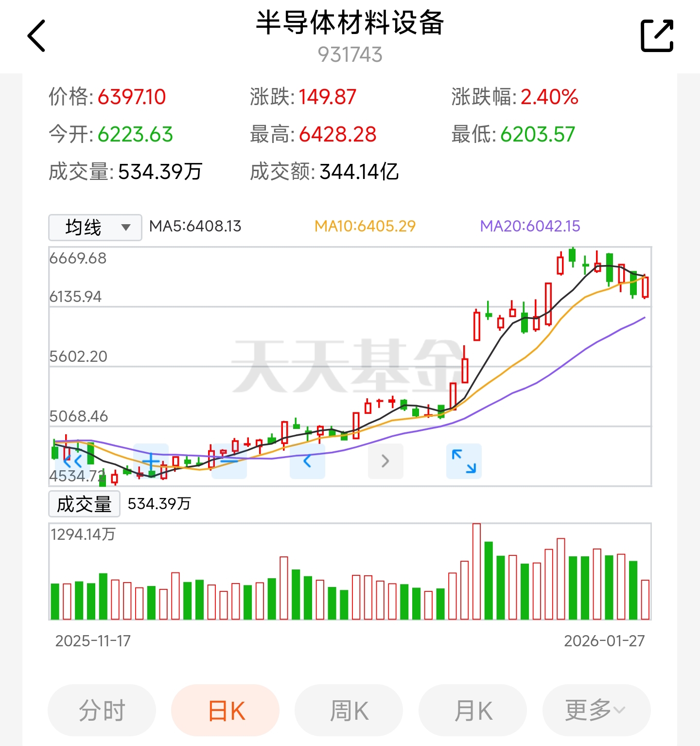
Task: Tap the 成交额 value 344.14亿
Action: click(x=359, y=172)
